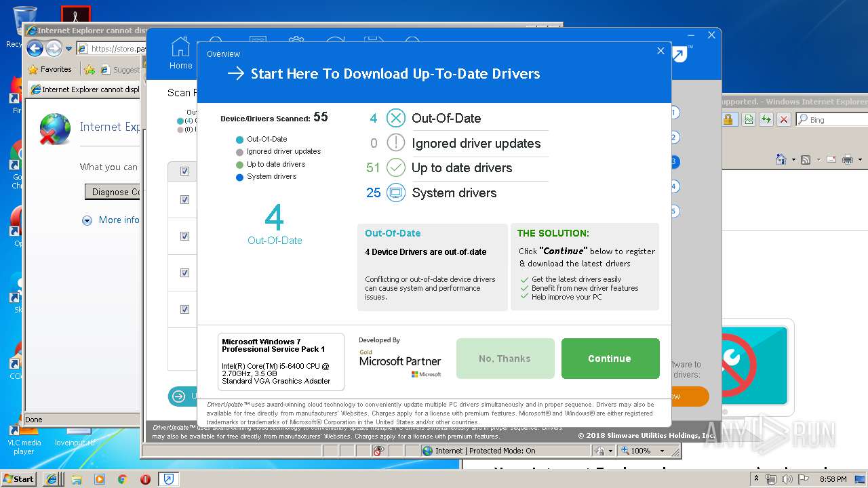Click the Home icon in right IE toolbar
Screen dimensions: 868x488
(x=781, y=160)
